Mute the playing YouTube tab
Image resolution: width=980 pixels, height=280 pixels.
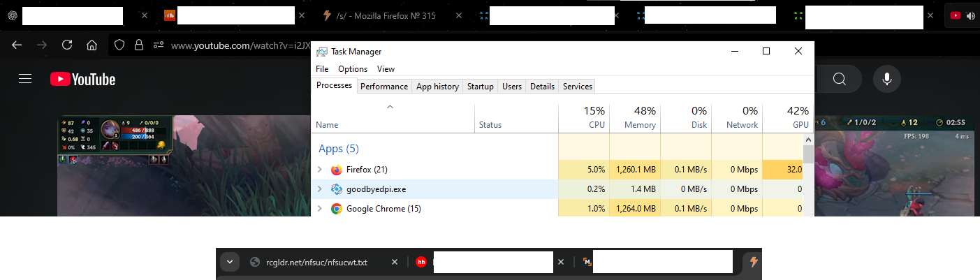[x=970, y=15]
